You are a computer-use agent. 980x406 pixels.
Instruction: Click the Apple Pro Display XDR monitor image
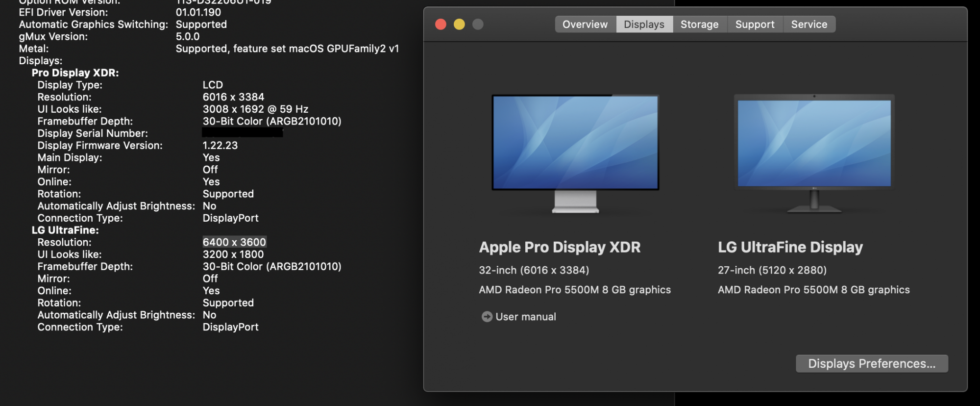[575, 153]
